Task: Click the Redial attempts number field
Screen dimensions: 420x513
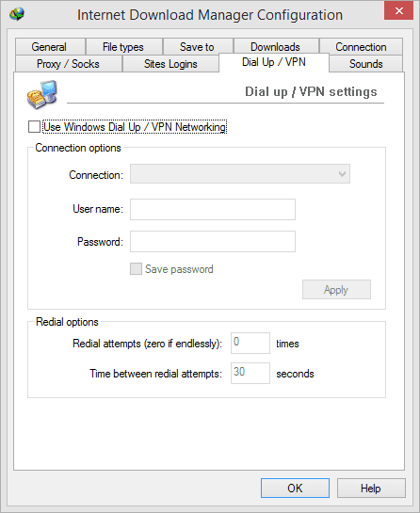Action: click(x=250, y=343)
